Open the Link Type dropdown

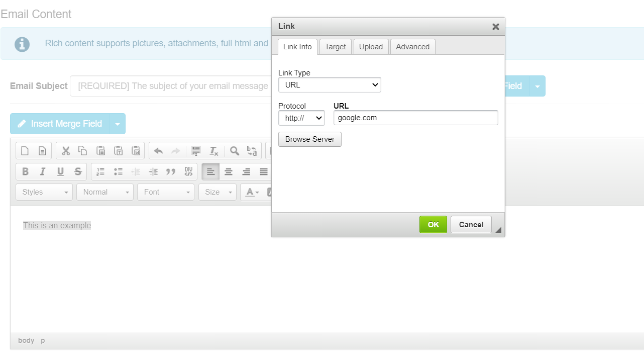click(330, 85)
